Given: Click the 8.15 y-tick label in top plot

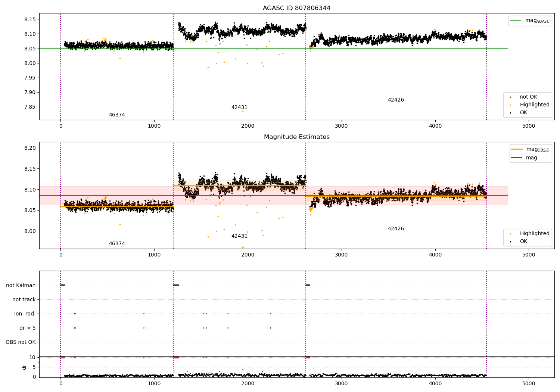Looking at the screenshot, I should [x=29, y=19].
